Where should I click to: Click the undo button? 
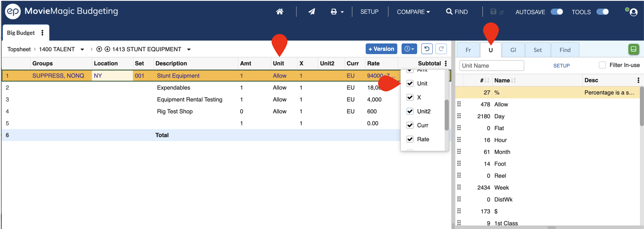pyautogui.click(x=427, y=49)
